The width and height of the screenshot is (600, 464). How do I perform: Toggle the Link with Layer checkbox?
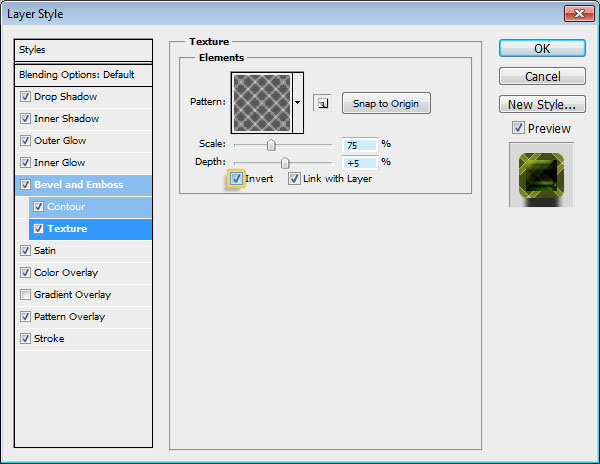point(295,178)
